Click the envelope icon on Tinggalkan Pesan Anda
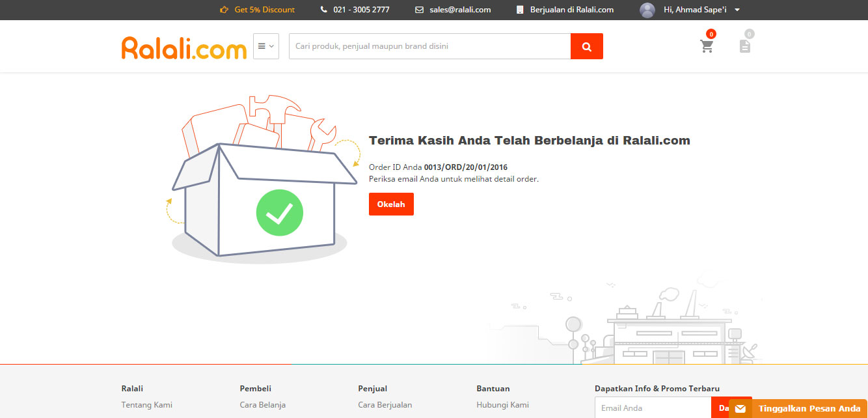868x418 pixels. pyautogui.click(x=742, y=408)
